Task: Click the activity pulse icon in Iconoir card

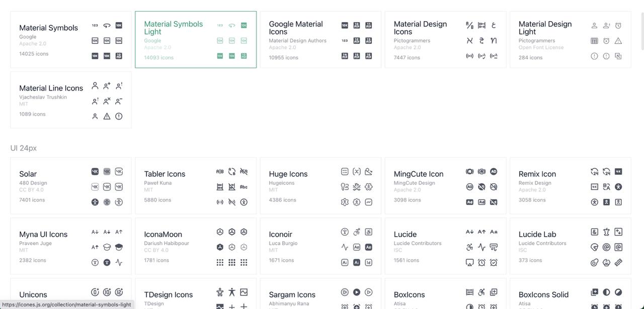Action: click(x=345, y=247)
